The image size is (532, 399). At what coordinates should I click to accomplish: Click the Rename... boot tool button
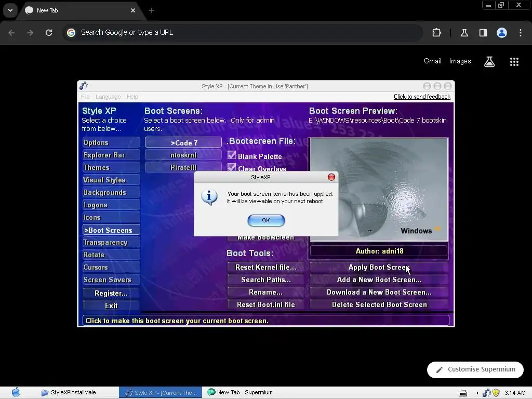pyautogui.click(x=265, y=292)
